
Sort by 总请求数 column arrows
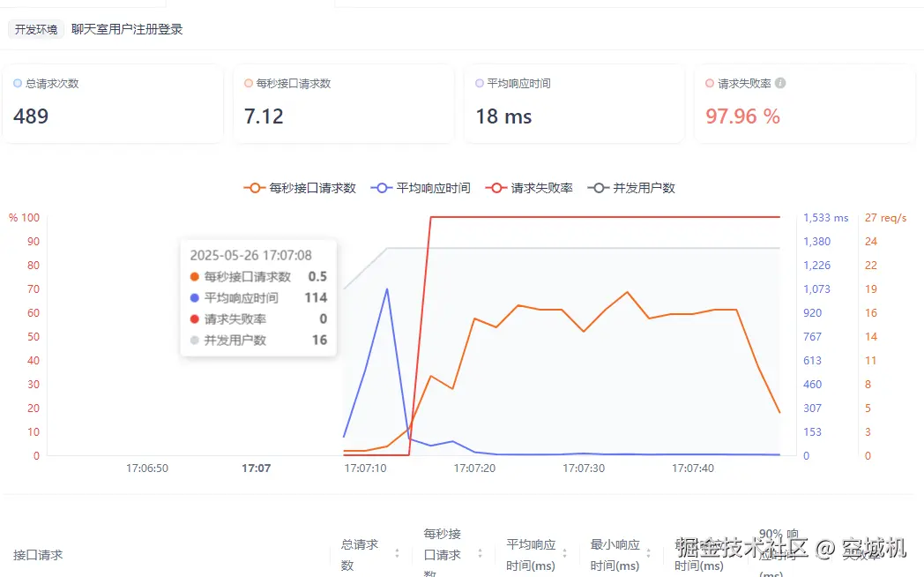(397, 553)
